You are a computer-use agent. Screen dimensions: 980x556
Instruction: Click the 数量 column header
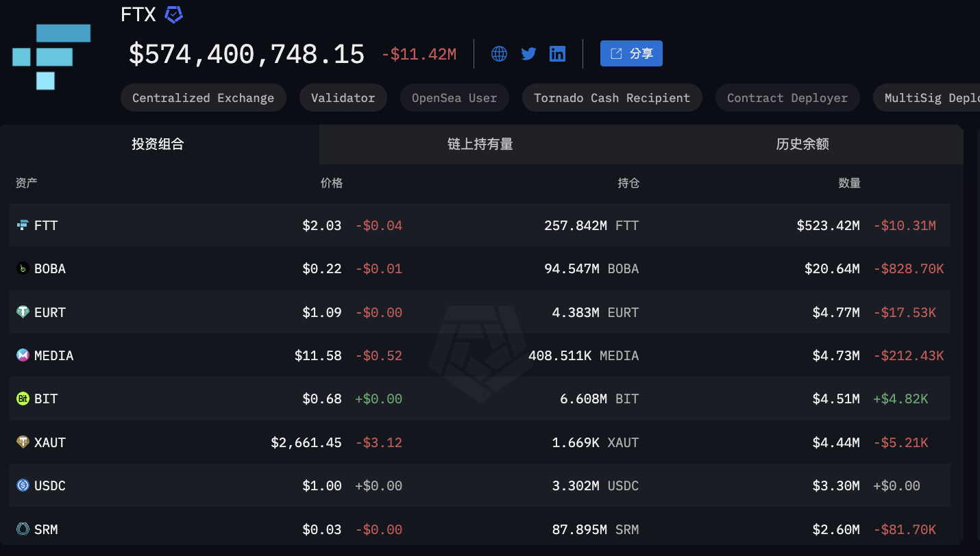pyautogui.click(x=850, y=183)
